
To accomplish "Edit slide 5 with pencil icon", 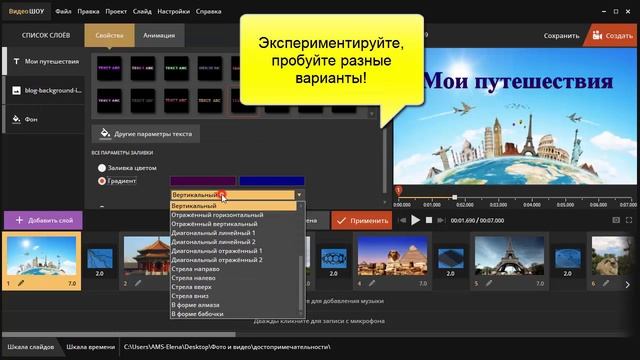I will [x=489, y=283].
